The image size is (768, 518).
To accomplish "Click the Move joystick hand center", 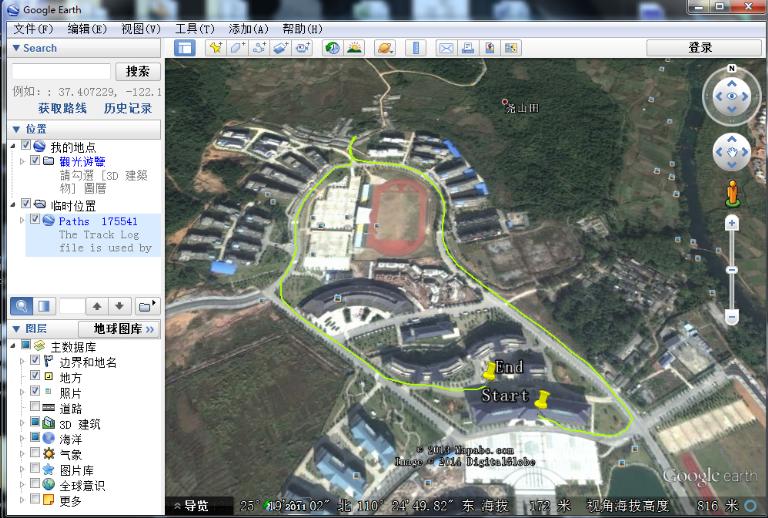I will point(732,152).
